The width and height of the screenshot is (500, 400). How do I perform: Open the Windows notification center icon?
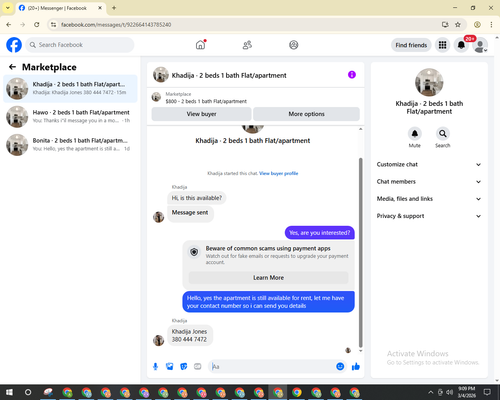[x=487, y=392]
